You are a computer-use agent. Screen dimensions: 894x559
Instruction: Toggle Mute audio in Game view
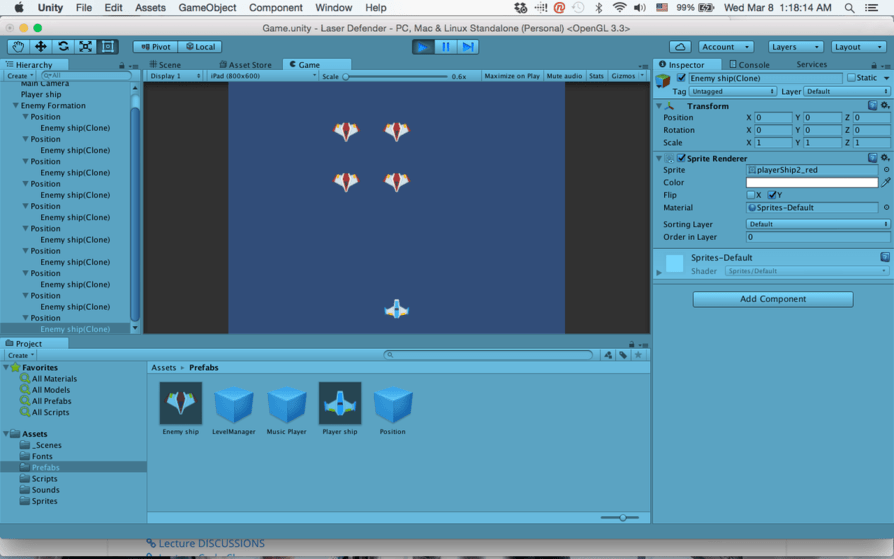[x=564, y=76]
